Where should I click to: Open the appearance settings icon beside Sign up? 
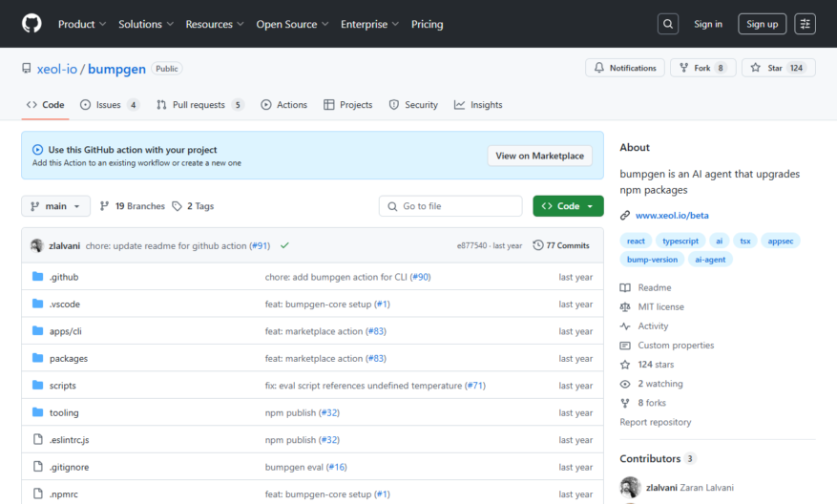click(x=805, y=24)
